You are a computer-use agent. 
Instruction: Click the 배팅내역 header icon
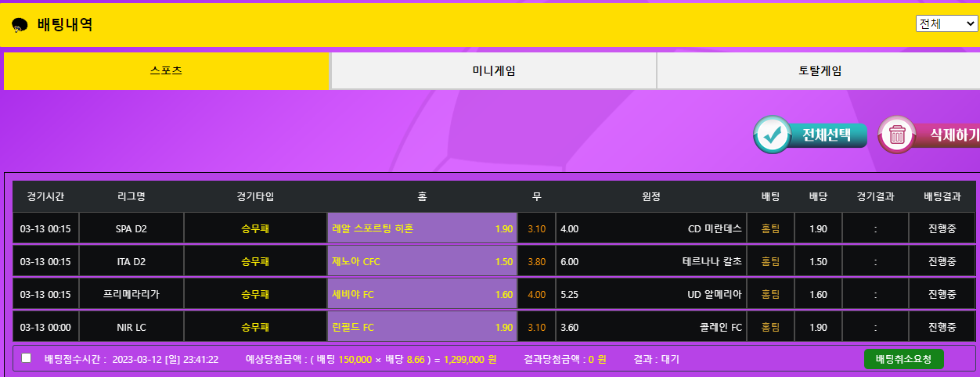click(x=20, y=25)
